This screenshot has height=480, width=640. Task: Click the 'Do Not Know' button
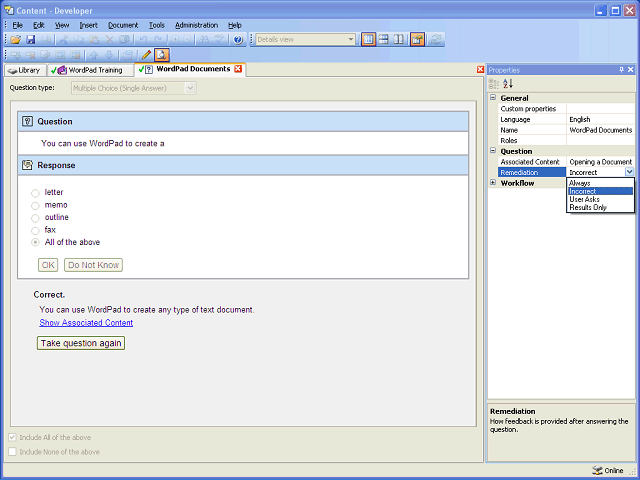(93, 265)
